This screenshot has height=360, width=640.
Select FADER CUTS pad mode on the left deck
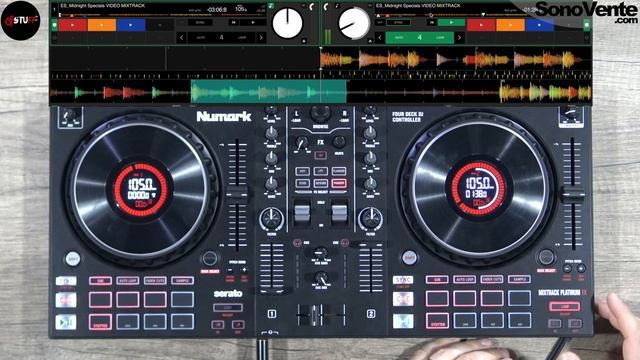pyautogui.click(x=155, y=281)
